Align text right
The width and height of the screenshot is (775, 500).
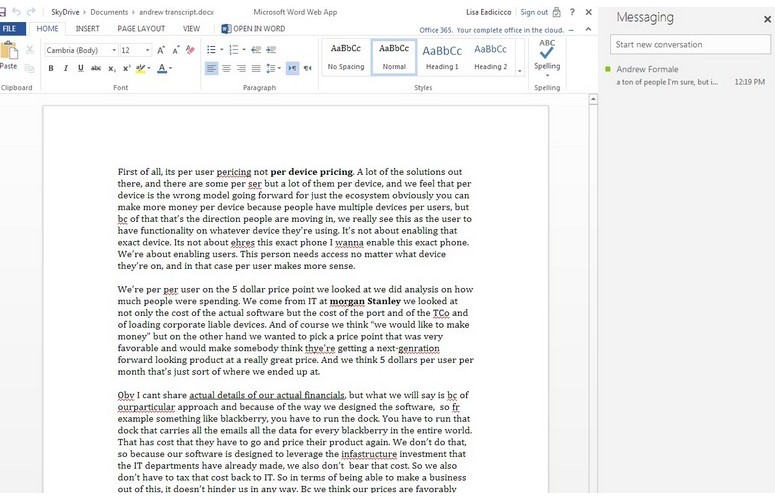[x=241, y=68]
